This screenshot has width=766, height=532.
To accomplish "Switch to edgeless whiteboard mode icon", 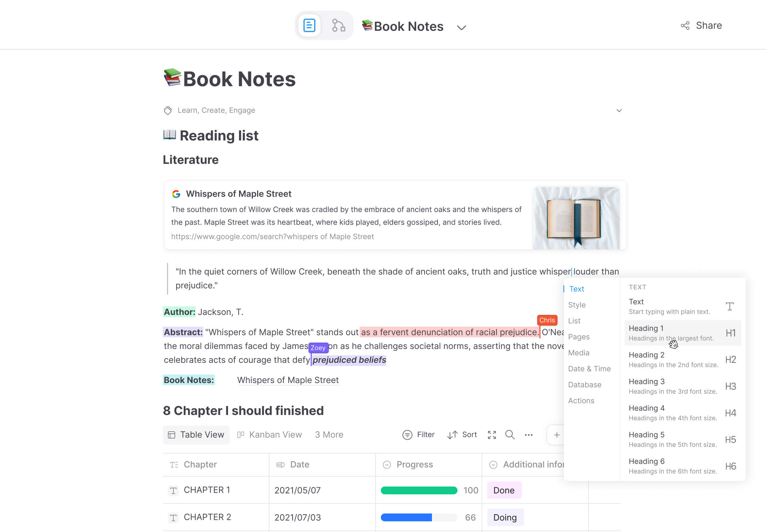I will [338, 26].
